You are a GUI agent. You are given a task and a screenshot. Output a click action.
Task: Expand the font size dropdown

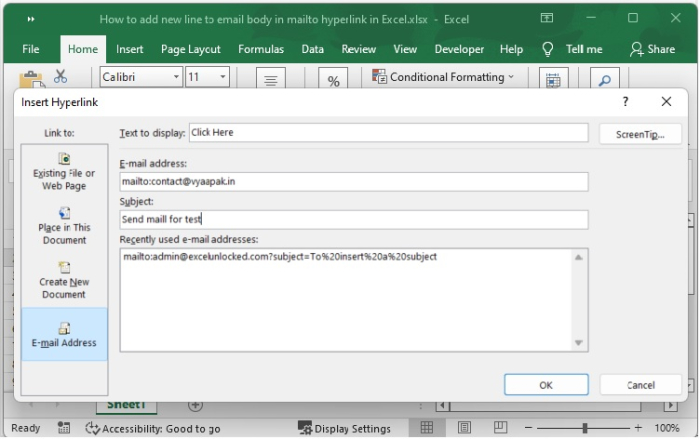pos(221,77)
